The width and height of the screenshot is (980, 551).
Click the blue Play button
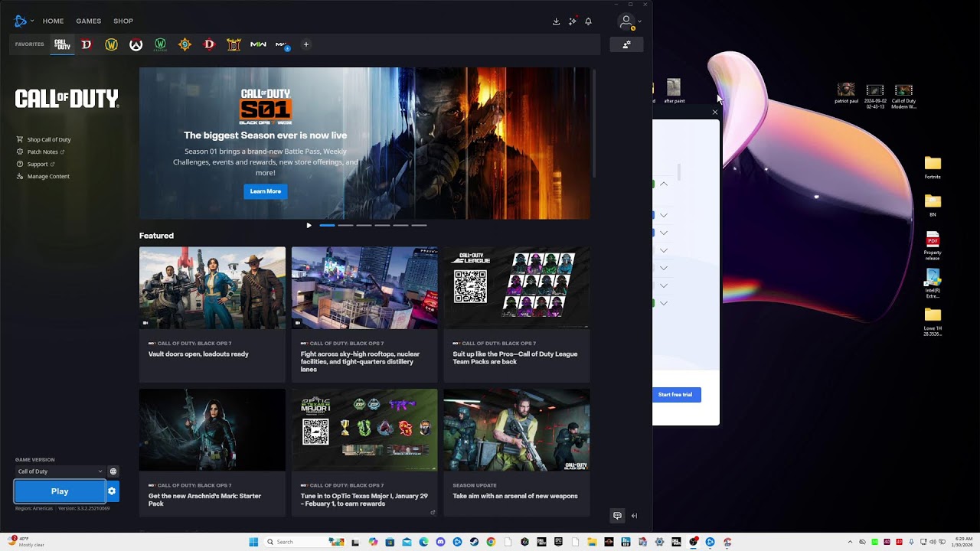coord(60,491)
